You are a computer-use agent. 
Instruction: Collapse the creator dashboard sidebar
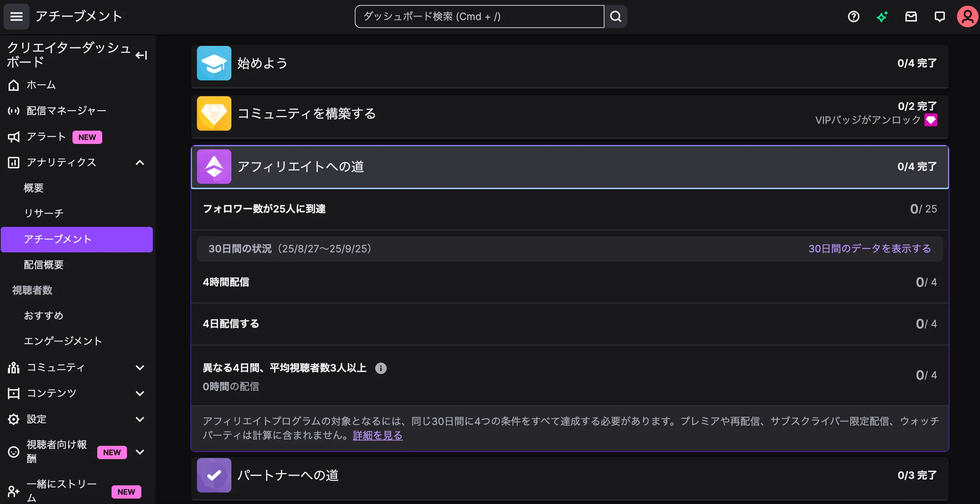click(x=141, y=55)
